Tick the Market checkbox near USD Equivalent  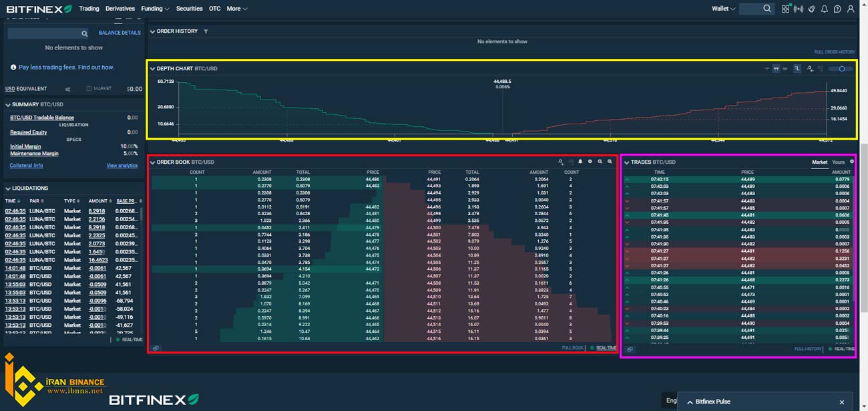(89, 89)
